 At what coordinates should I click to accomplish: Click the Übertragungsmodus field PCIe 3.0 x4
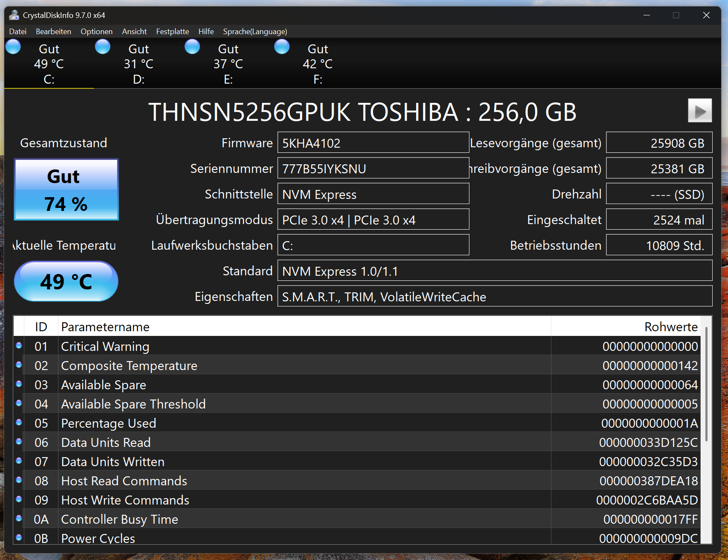pyautogui.click(x=373, y=219)
